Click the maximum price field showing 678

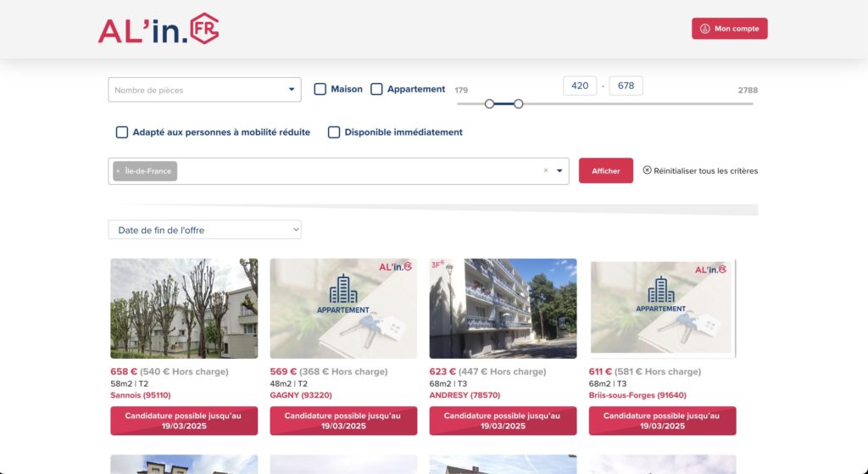626,86
